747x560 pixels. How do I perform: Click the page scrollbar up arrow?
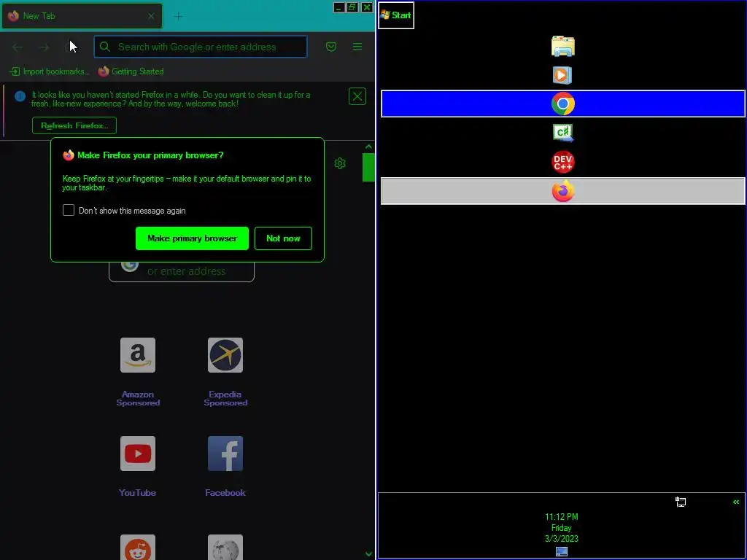tap(368, 147)
